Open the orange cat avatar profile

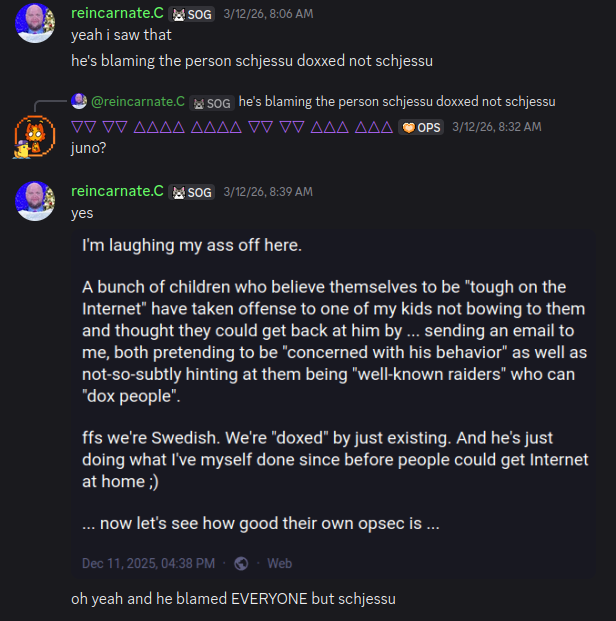pyautogui.click(x=34, y=137)
